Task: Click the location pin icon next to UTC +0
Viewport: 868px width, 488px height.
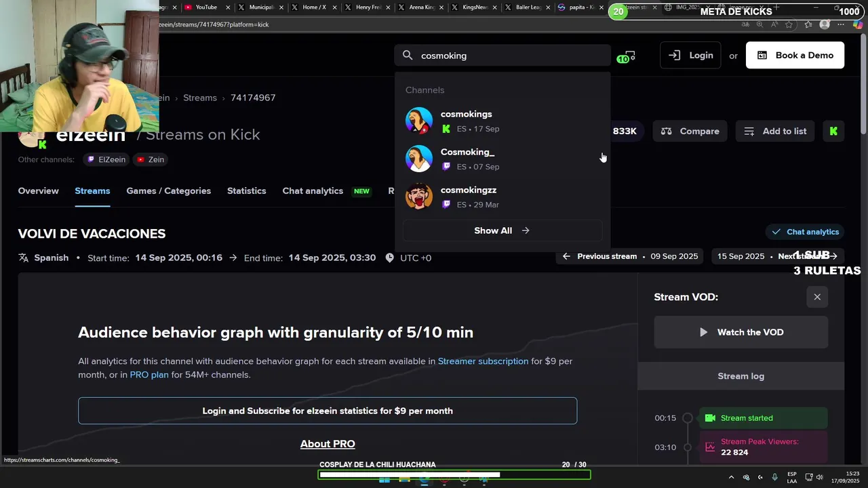Action: [x=389, y=258]
